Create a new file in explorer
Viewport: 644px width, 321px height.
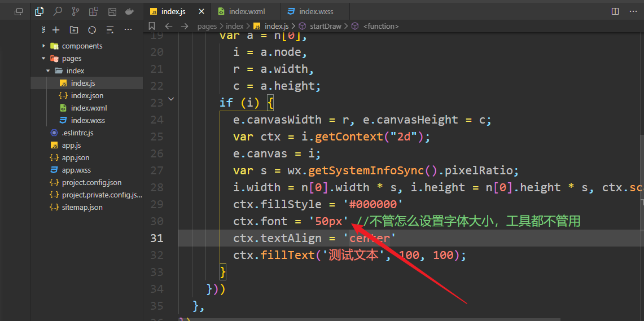pyautogui.click(x=56, y=30)
